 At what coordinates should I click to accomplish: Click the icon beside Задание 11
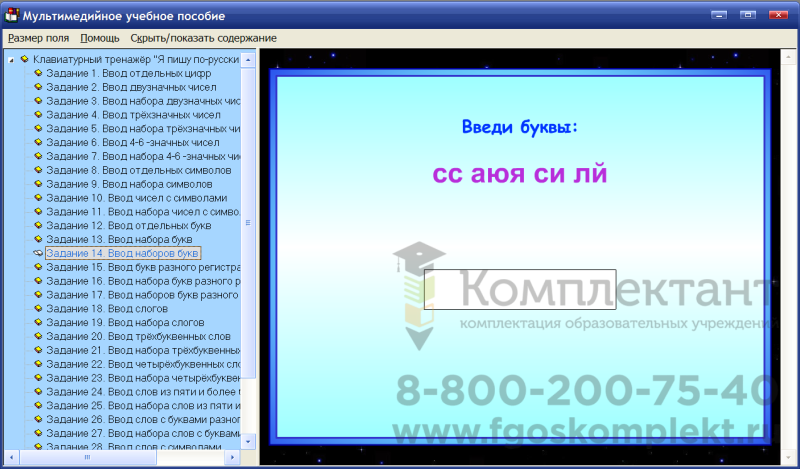38,211
